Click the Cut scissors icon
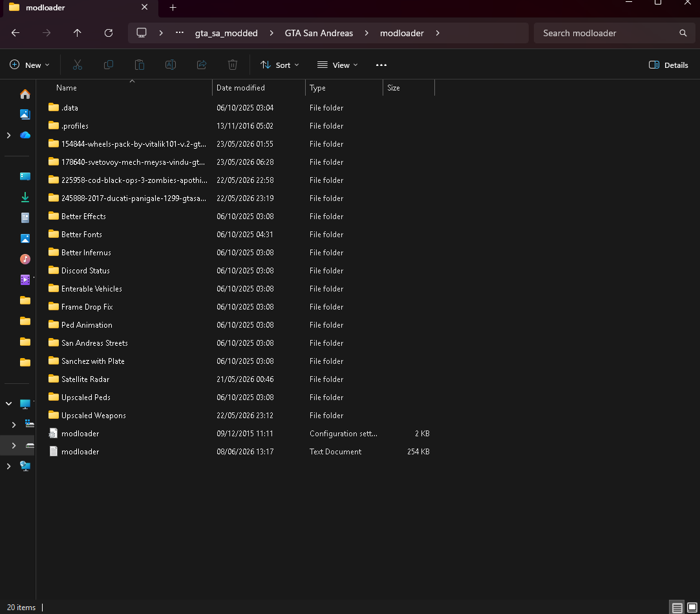700x614 pixels. click(77, 65)
